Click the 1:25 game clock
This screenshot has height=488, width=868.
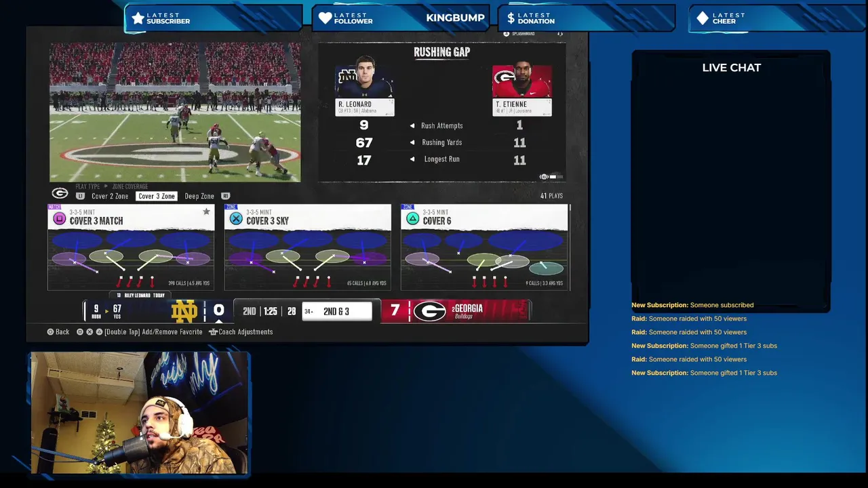coord(271,311)
